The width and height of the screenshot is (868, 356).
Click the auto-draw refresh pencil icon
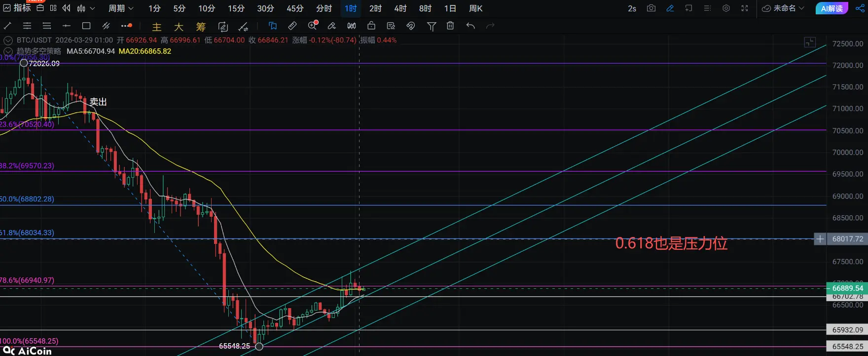(223, 27)
